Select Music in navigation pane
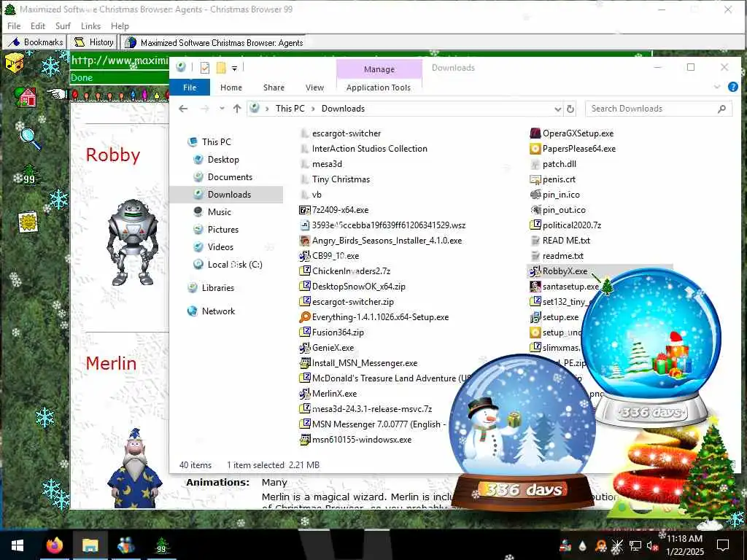The image size is (747, 560). (219, 212)
